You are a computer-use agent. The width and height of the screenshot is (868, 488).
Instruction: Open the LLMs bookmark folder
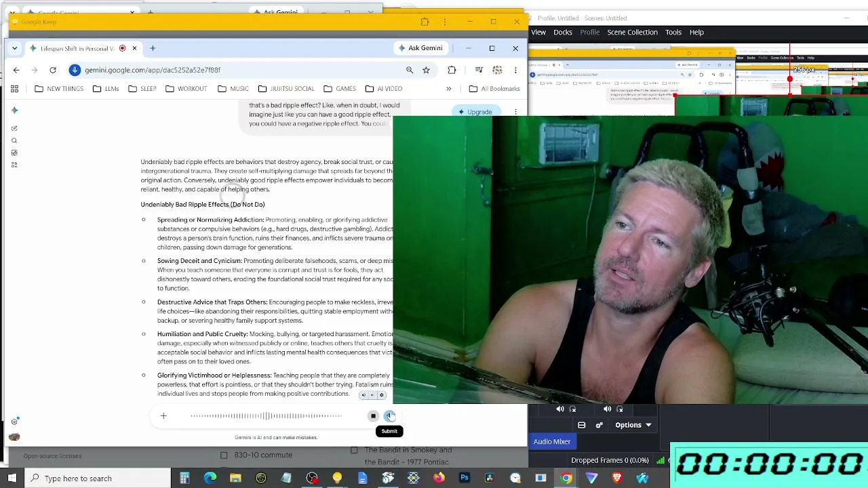(105, 89)
